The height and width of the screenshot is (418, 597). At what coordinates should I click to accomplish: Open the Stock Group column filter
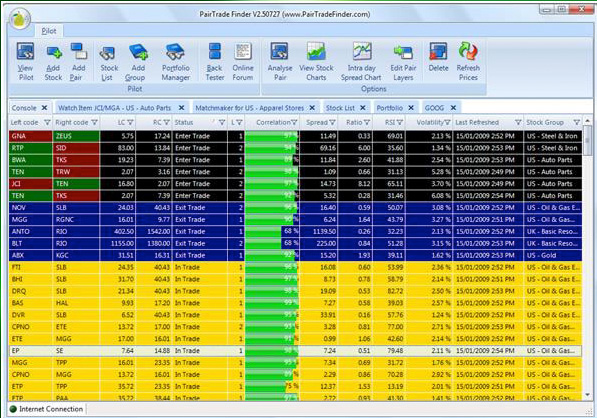(576, 123)
